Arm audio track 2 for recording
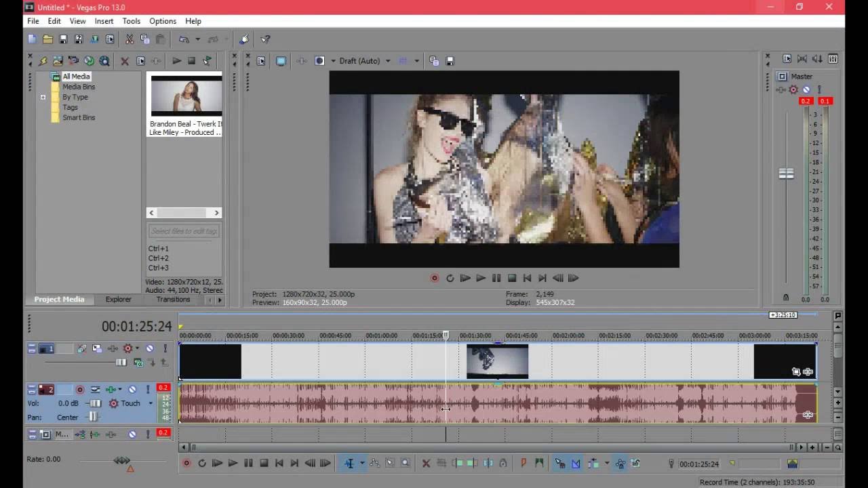The height and width of the screenshot is (488, 868). (80, 390)
